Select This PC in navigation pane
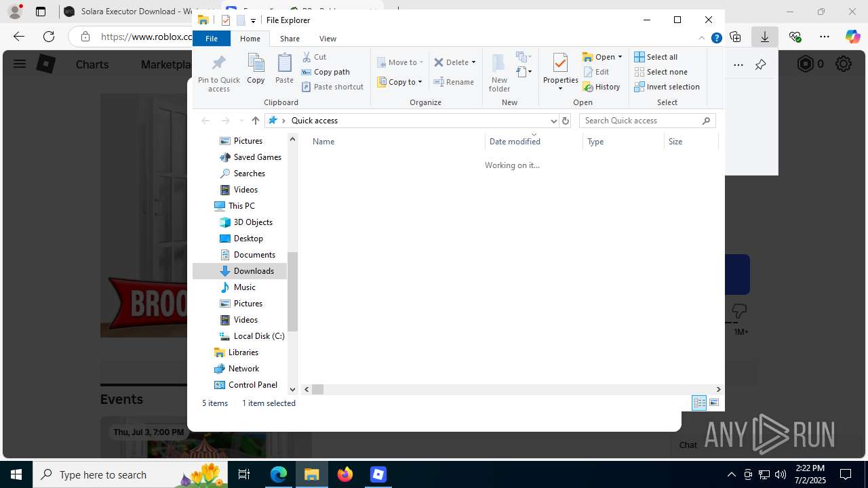The width and height of the screenshot is (868, 488). pos(234,206)
